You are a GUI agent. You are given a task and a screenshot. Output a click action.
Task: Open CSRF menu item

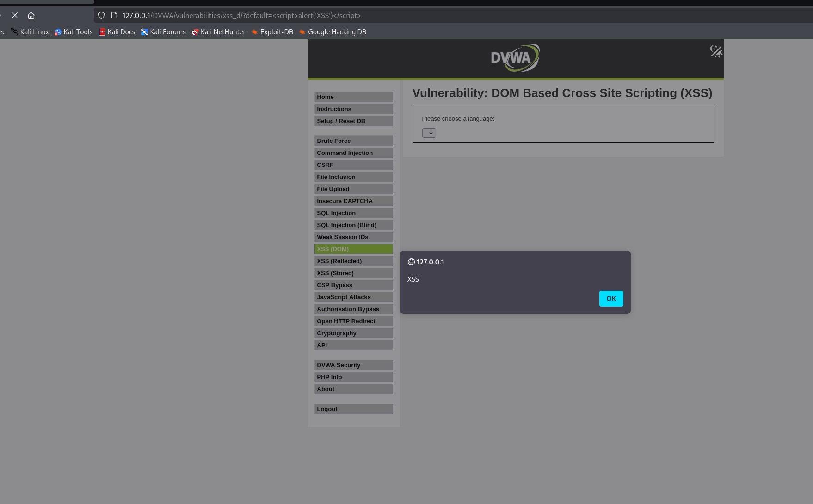354,165
